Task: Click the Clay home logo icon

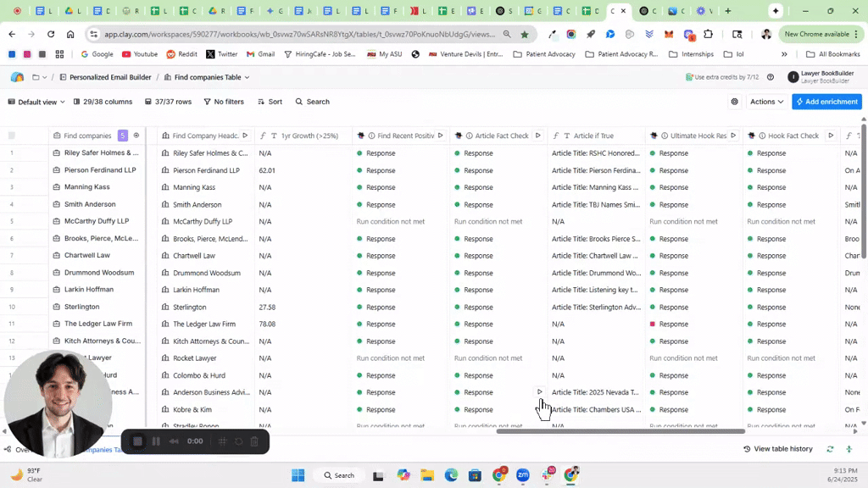Action: pyautogui.click(x=17, y=77)
